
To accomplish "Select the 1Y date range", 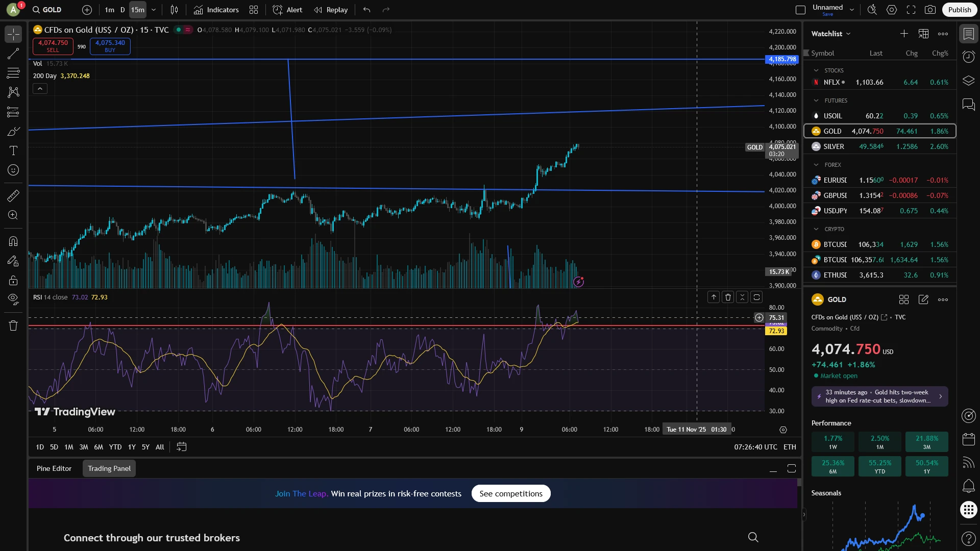I will (x=132, y=447).
